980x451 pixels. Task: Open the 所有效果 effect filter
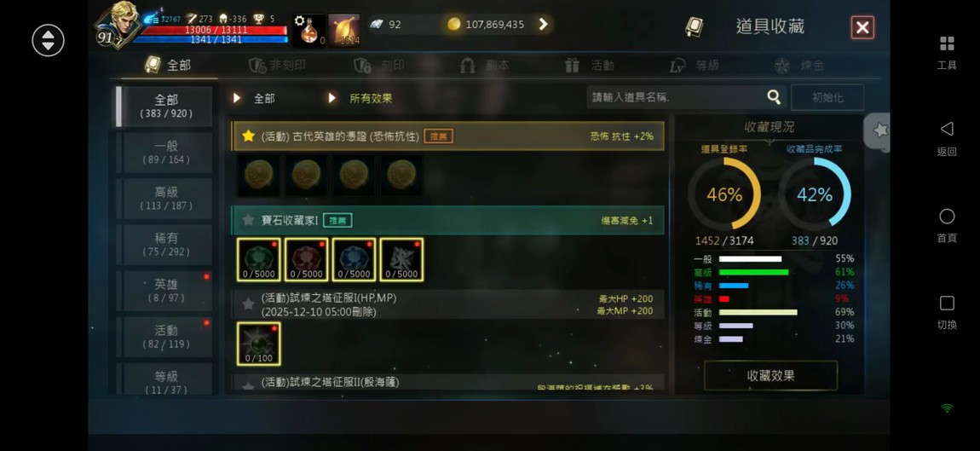click(361, 98)
